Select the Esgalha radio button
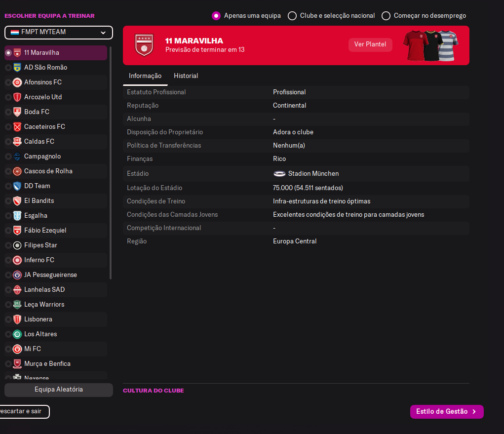The width and height of the screenshot is (504, 434). (8, 215)
